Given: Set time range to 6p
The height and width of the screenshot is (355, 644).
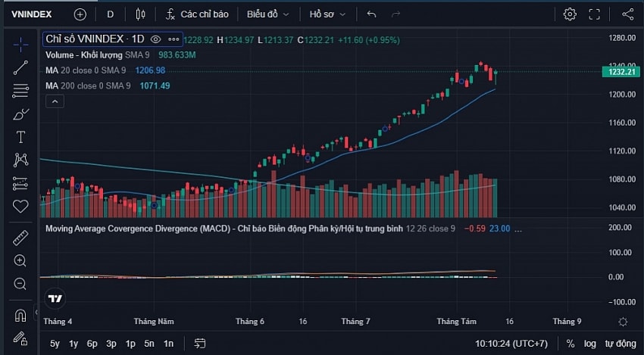Looking at the screenshot, I should pos(92,344).
